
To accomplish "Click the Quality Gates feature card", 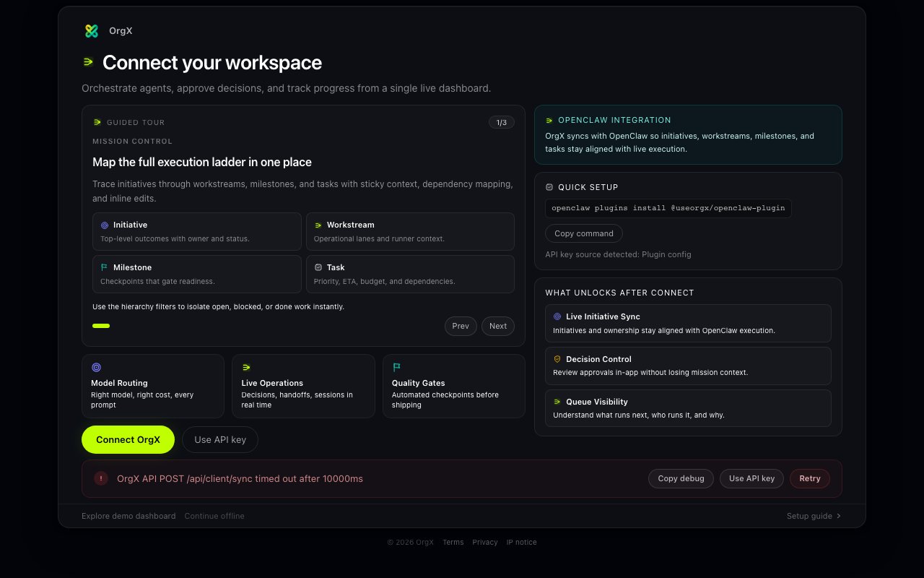I will click(x=454, y=386).
